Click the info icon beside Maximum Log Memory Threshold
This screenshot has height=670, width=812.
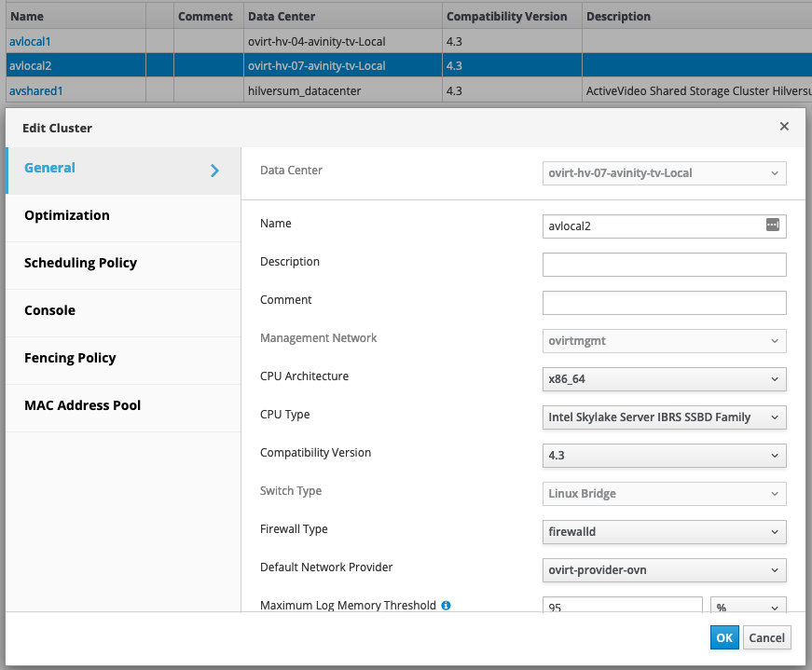[x=446, y=606]
